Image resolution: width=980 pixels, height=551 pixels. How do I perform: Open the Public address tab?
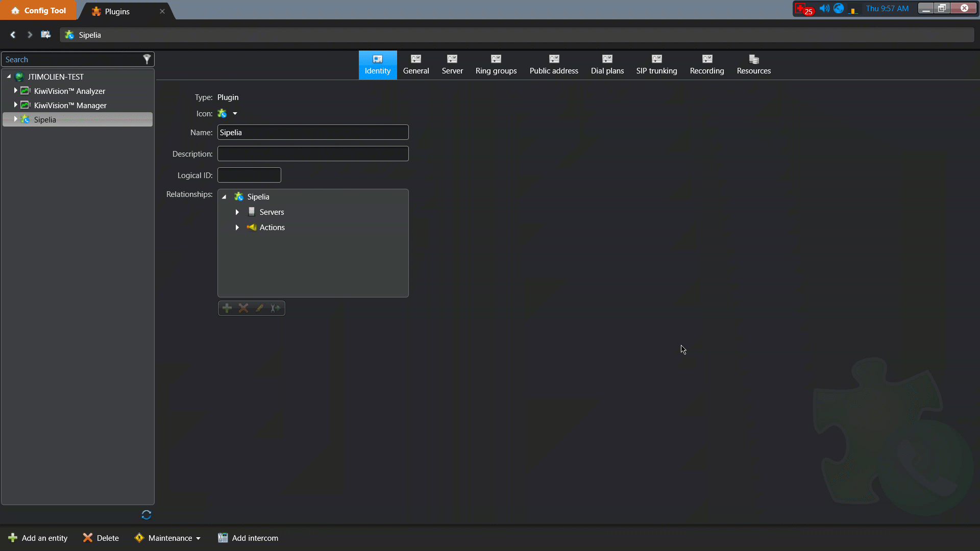tap(554, 65)
